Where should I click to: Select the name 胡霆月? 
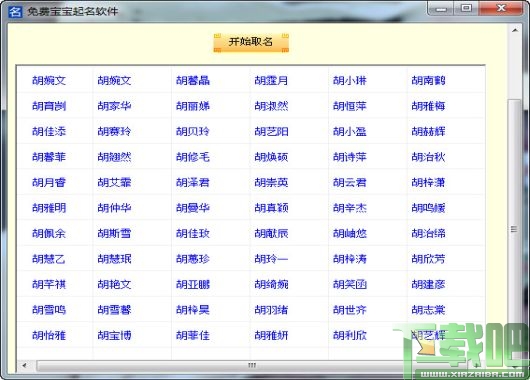271,80
